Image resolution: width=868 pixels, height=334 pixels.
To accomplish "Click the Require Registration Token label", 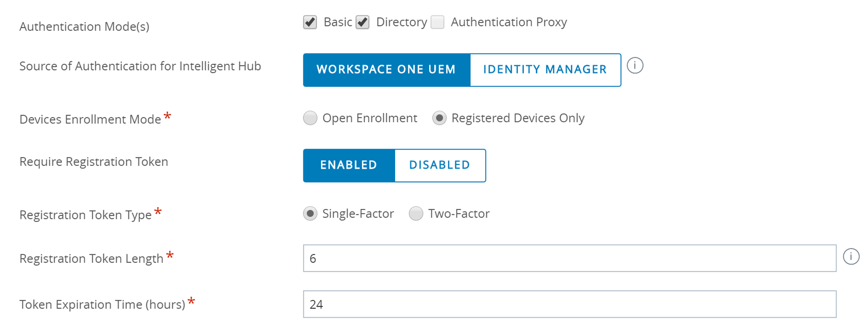I will 94,162.
